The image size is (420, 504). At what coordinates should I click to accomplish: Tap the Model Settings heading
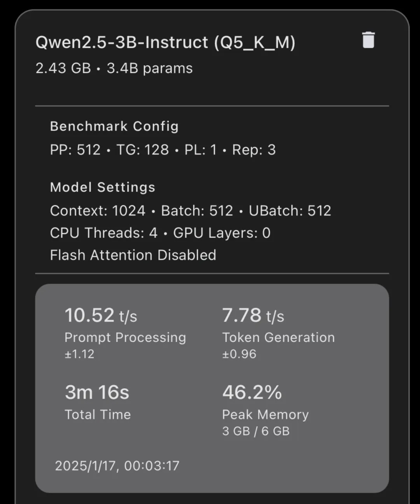103,187
